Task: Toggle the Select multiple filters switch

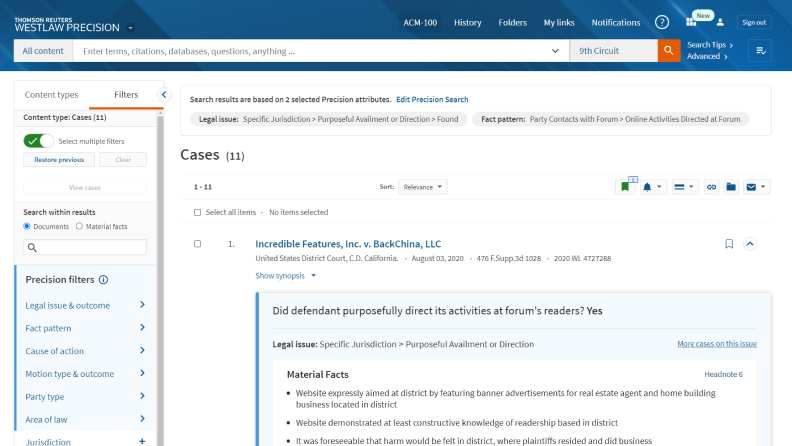Action: coord(39,141)
